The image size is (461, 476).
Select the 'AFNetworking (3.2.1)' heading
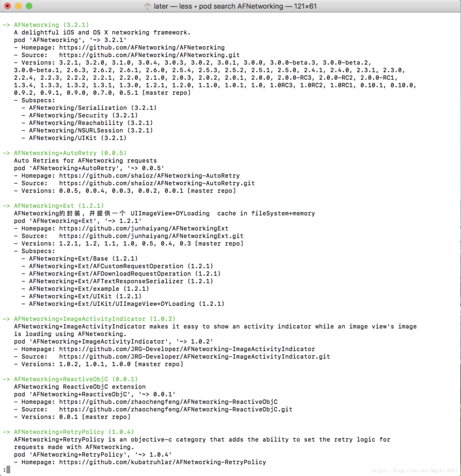(x=51, y=25)
